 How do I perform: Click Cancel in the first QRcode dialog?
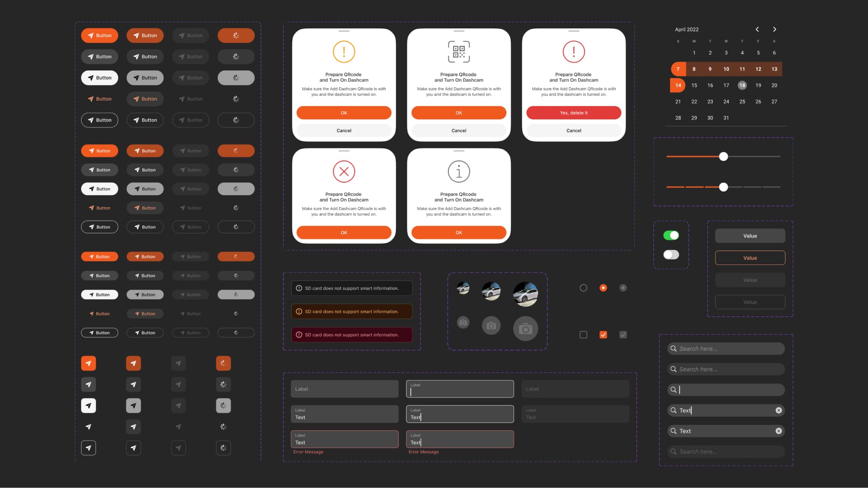[344, 130]
